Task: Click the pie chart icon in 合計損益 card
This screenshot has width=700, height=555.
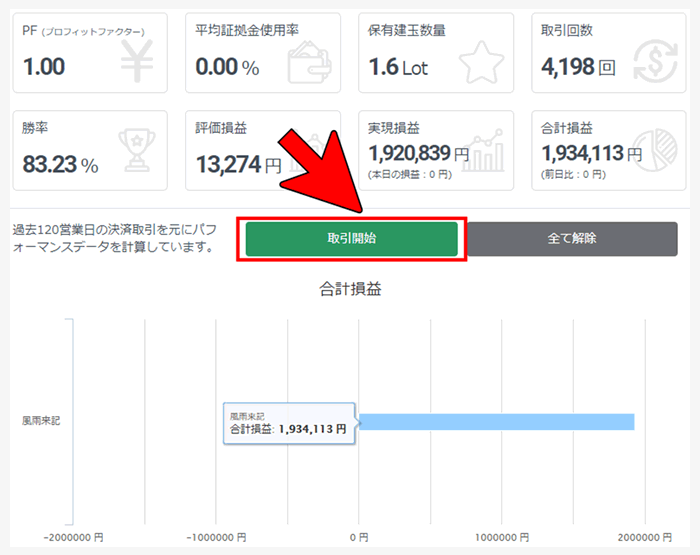Action: point(655,150)
